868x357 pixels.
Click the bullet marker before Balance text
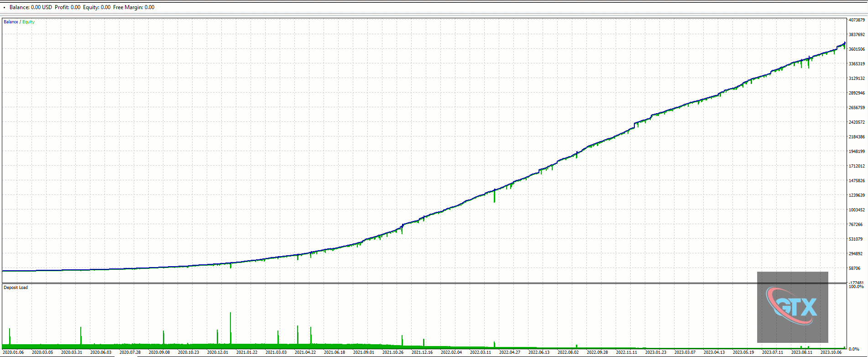tap(5, 8)
